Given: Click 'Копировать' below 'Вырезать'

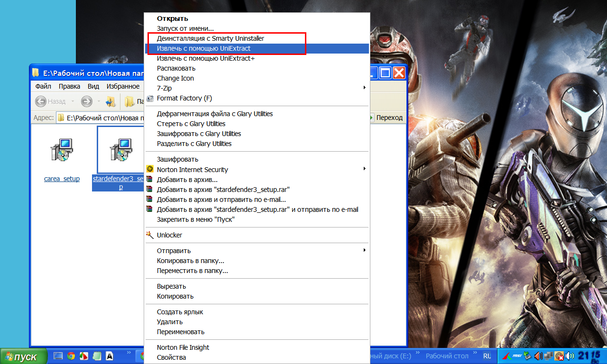Looking at the screenshot, I should click(257, 296).
